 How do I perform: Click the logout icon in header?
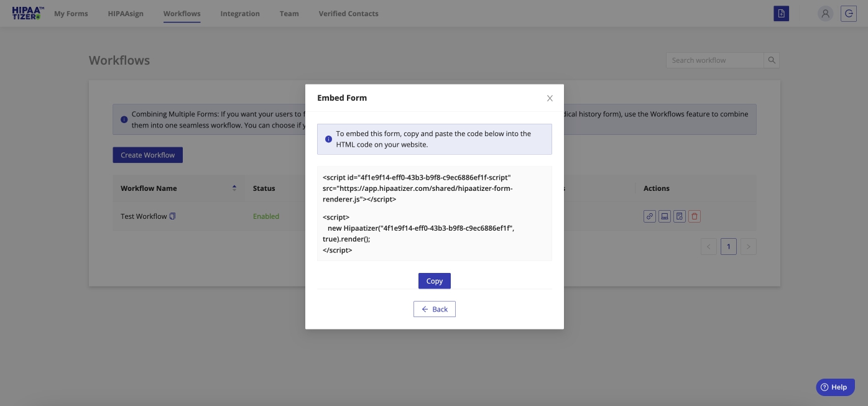coord(849,13)
